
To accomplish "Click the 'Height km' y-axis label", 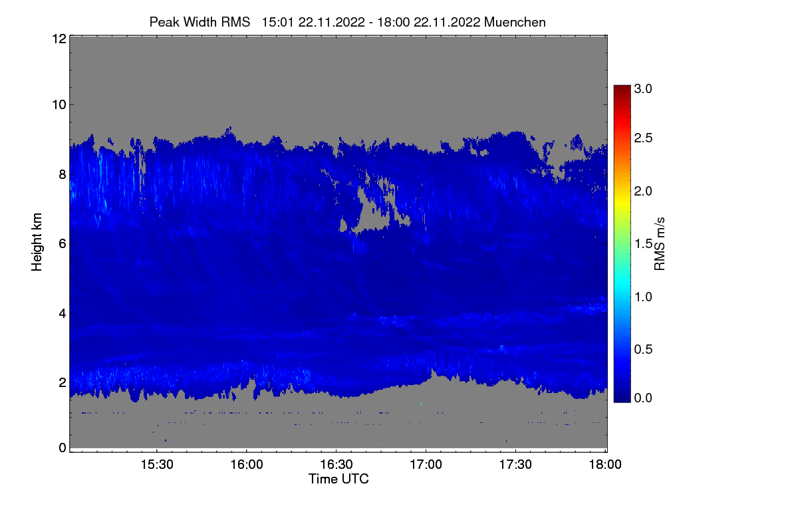I will click(37, 243).
